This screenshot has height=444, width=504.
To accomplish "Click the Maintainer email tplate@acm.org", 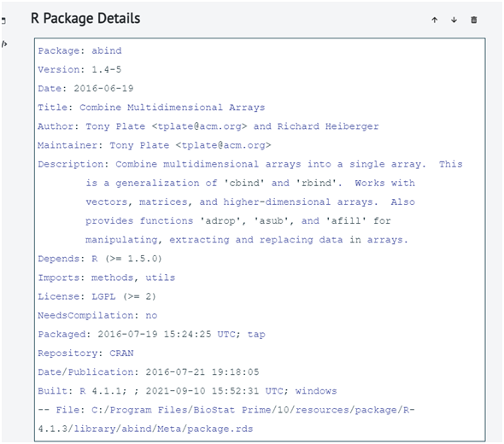I will click(x=223, y=145).
